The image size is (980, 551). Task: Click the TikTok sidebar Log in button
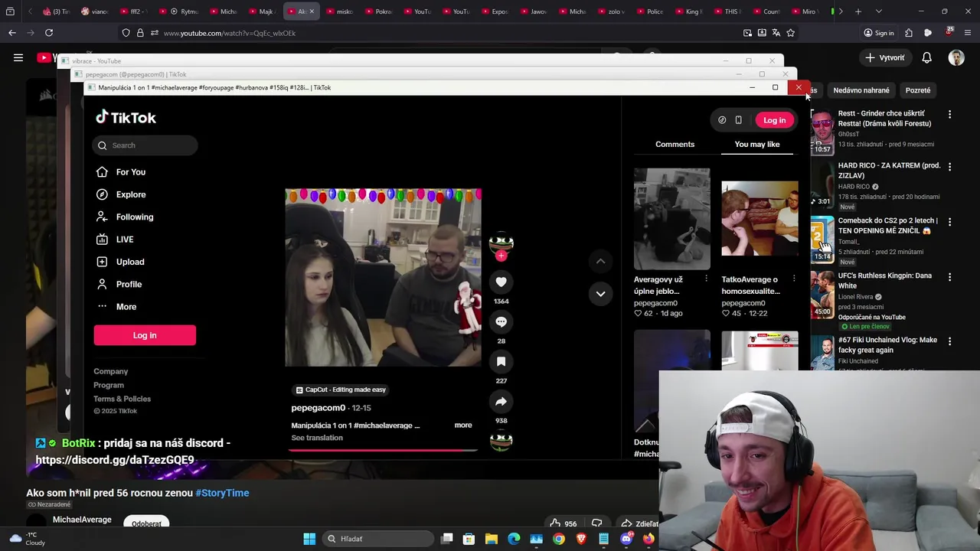tap(145, 335)
